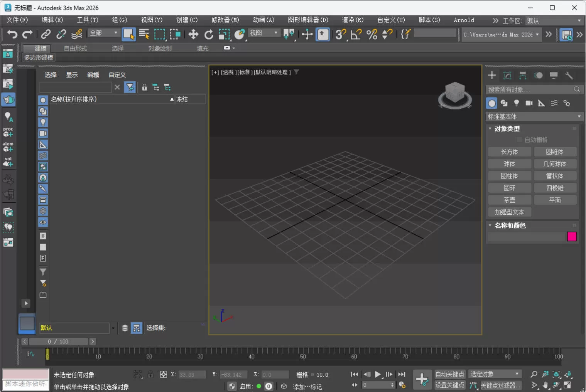Toggle the selection lock padlock above scene explorer
Viewport: 586px width, 392px height.
click(x=144, y=87)
